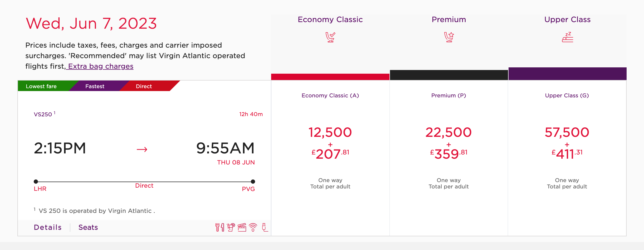This screenshot has width=644, height=250.
Task: Click the green Lowest fare badge
Action: pyautogui.click(x=41, y=86)
